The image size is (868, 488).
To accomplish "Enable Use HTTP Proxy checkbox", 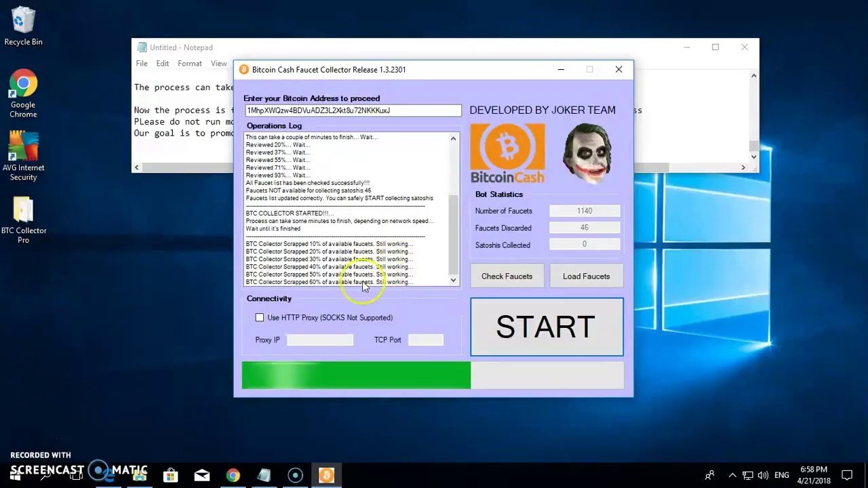I will (x=260, y=317).
